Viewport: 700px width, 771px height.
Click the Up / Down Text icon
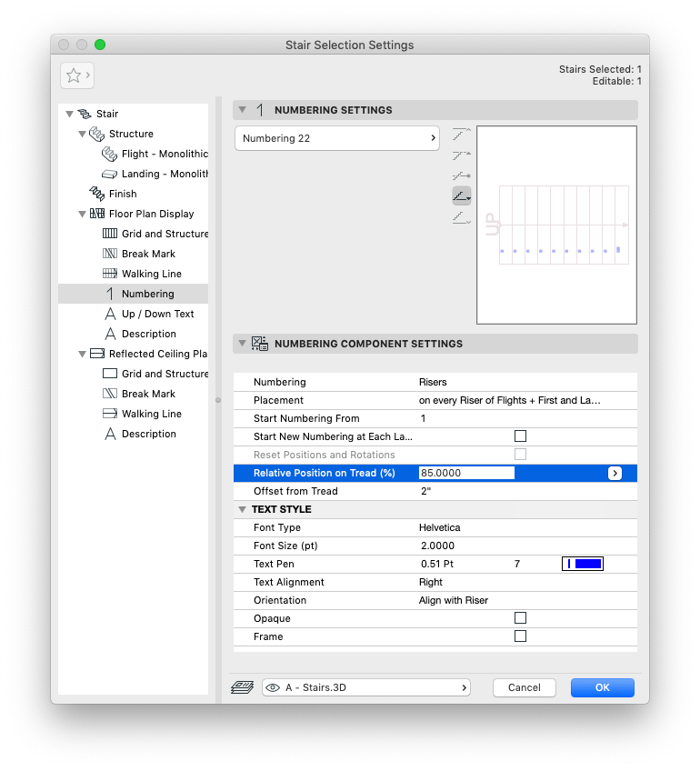tap(111, 314)
